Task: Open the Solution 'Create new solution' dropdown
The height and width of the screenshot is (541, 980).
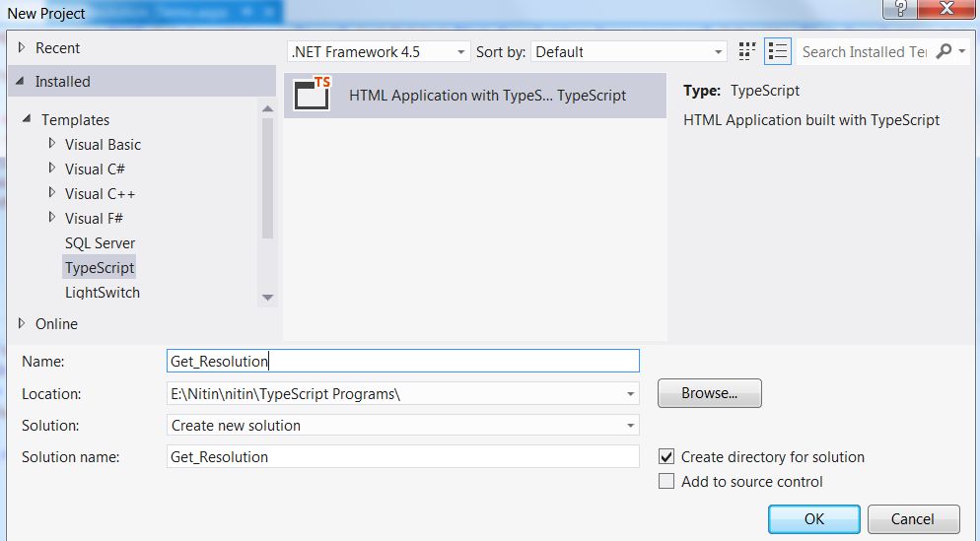Action: [630, 426]
